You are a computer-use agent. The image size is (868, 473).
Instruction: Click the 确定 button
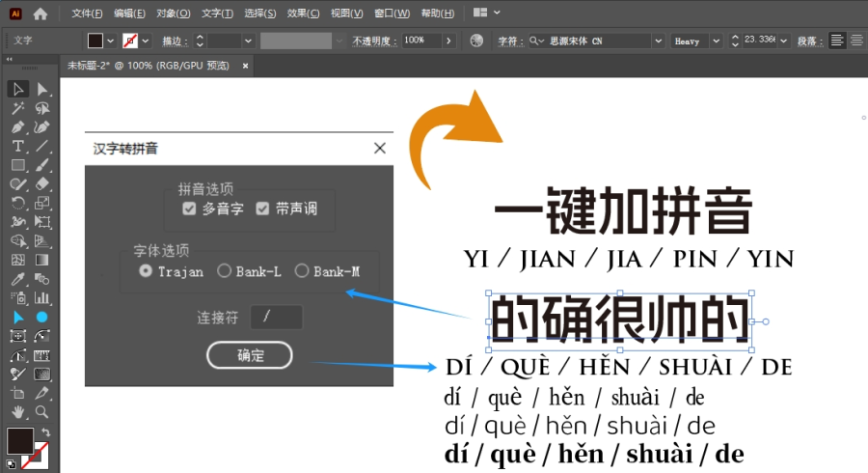[x=250, y=355]
